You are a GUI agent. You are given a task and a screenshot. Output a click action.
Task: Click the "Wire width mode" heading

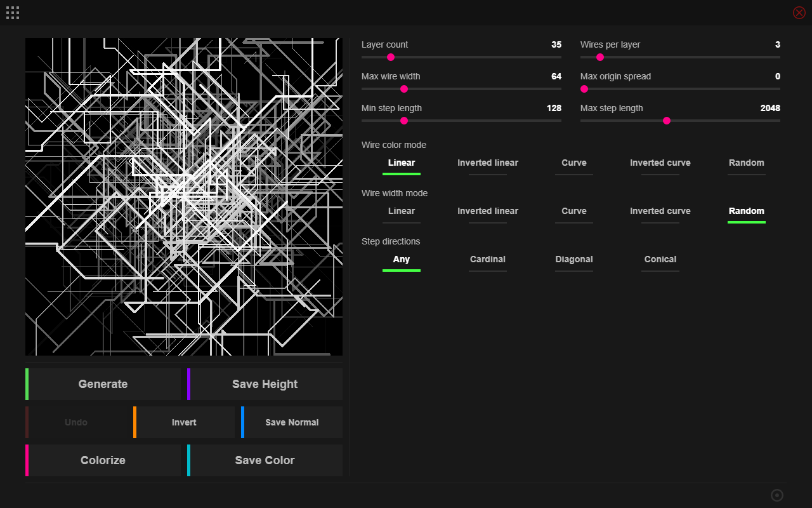395,193
